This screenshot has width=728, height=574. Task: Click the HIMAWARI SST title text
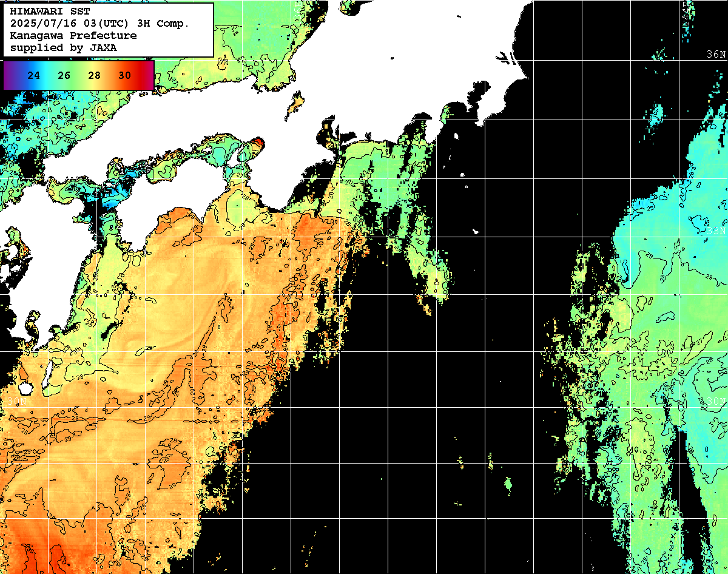coord(50,12)
